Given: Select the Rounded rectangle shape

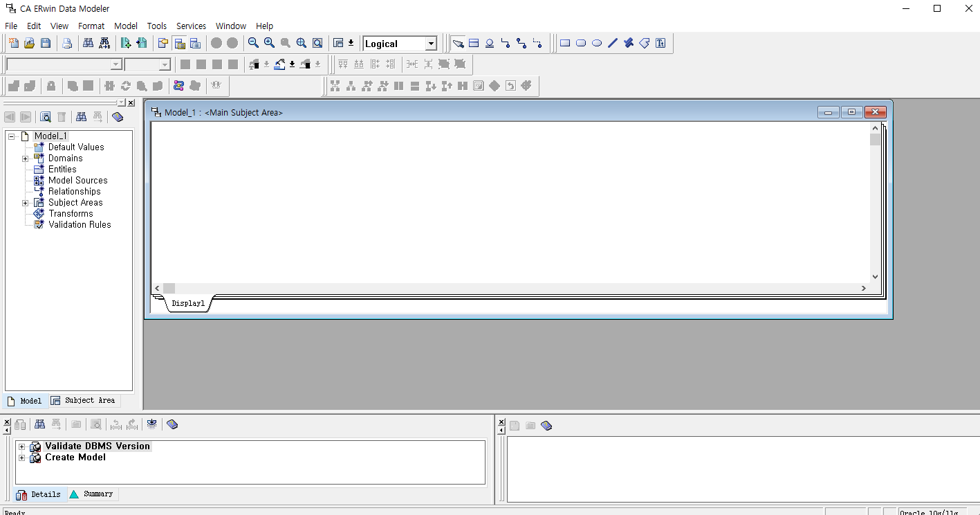Looking at the screenshot, I should (x=581, y=43).
